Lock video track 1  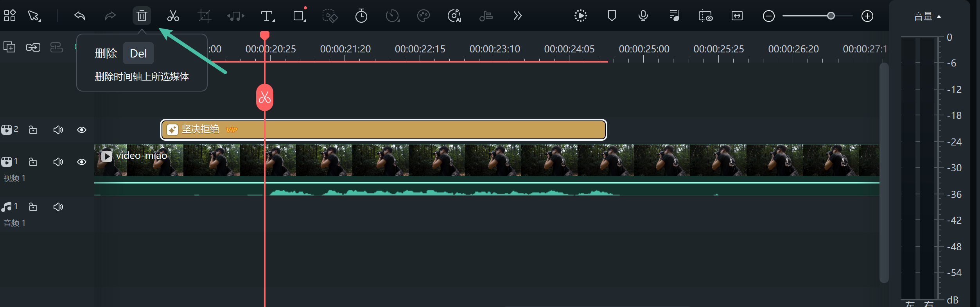(x=33, y=162)
